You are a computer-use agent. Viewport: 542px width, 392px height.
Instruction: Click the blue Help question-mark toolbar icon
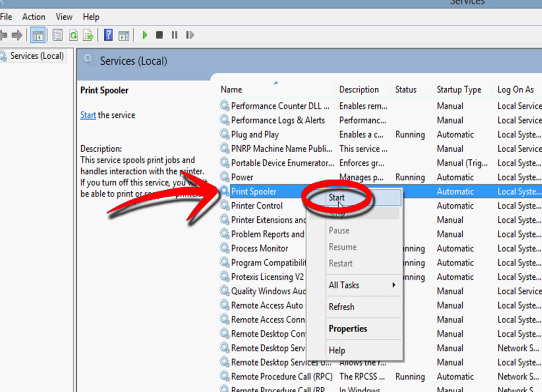click(108, 35)
